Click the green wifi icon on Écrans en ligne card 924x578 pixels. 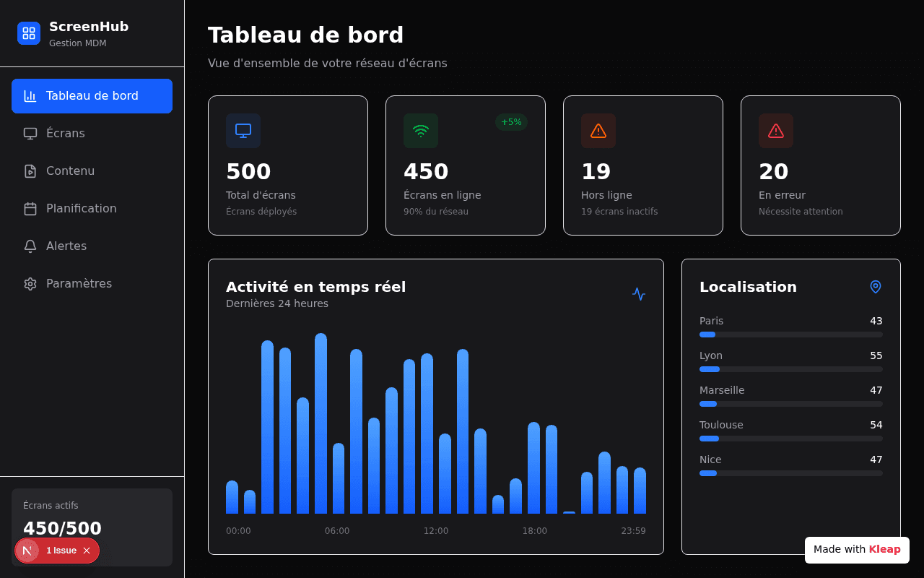coord(421,131)
